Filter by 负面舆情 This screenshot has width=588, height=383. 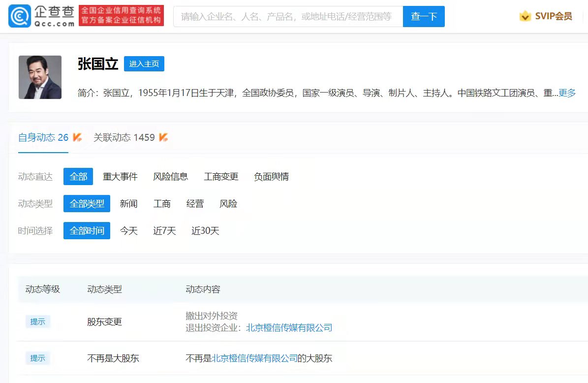pos(272,177)
